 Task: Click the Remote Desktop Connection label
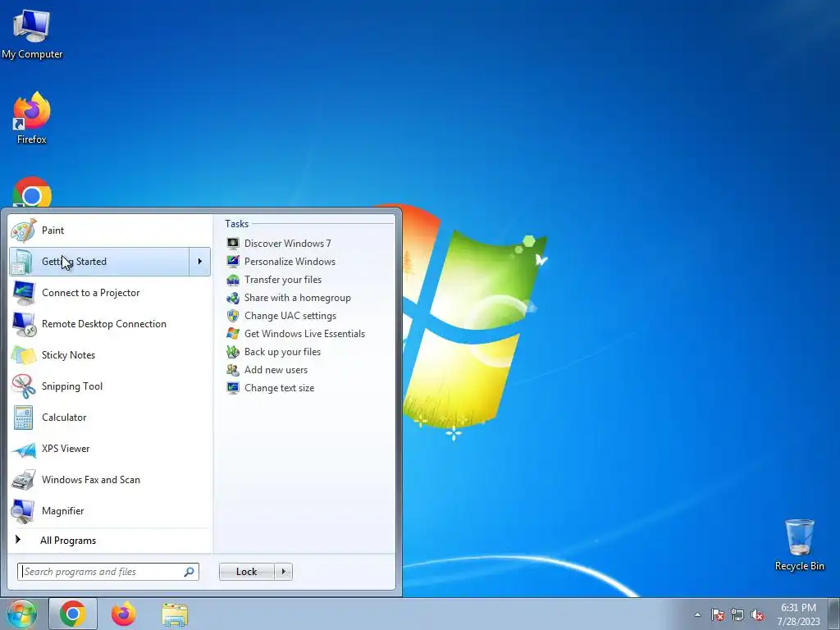pyautogui.click(x=104, y=323)
